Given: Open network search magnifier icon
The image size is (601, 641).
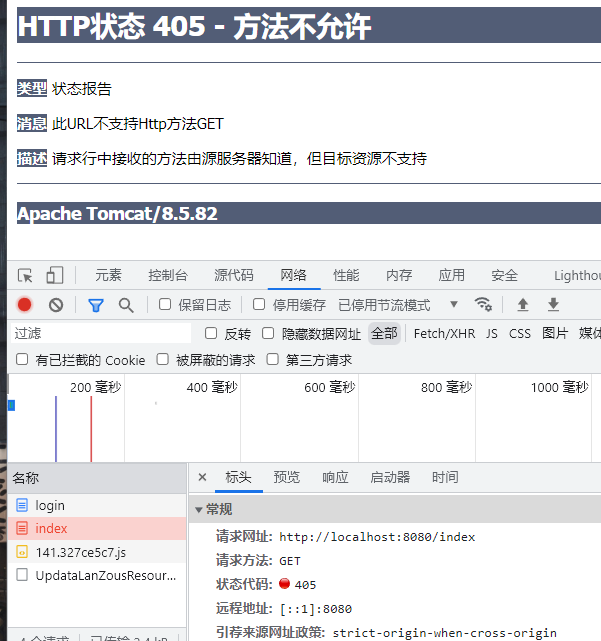Looking at the screenshot, I should click(x=126, y=305).
